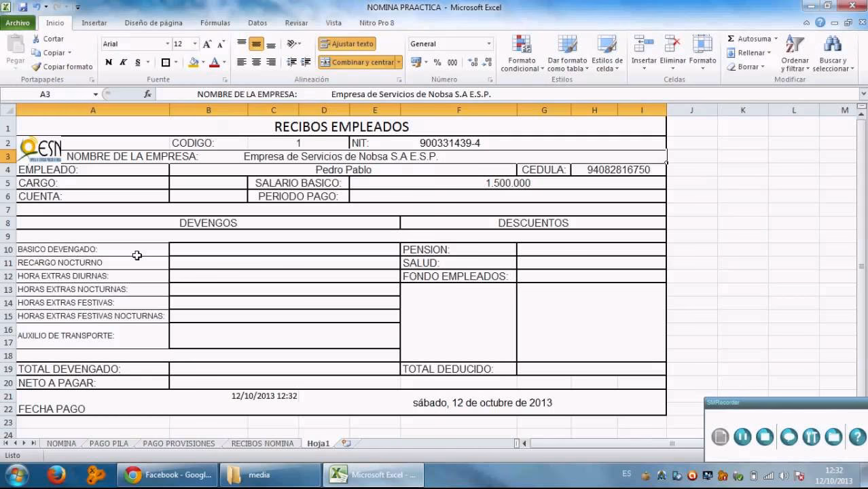Open the font size dropdown showing 12
This screenshot has width=868, height=489.
point(194,43)
